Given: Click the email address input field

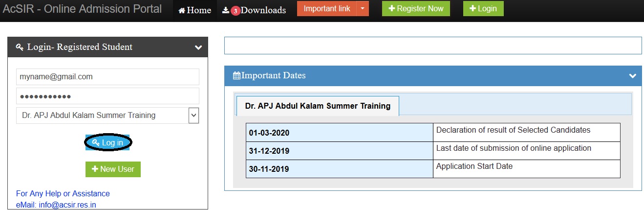Looking at the screenshot, I should (x=107, y=77).
